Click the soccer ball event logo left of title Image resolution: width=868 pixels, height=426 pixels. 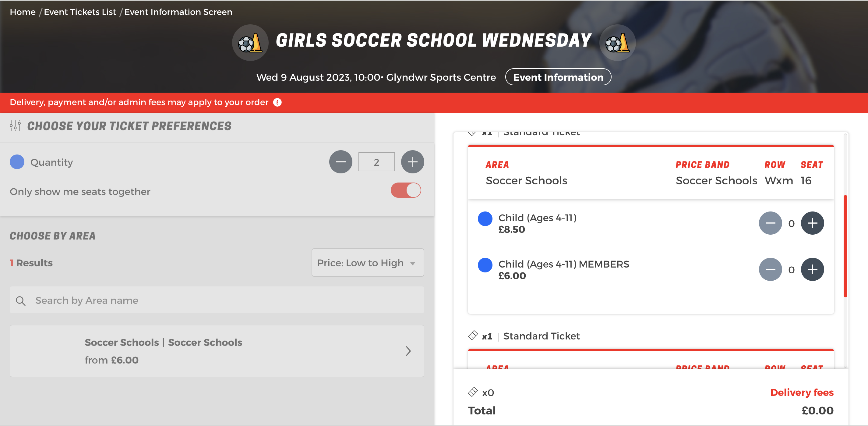[250, 42]
